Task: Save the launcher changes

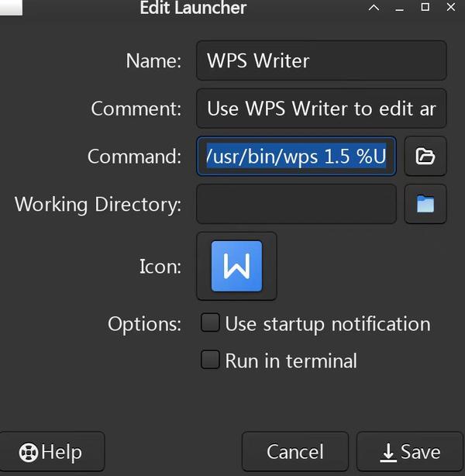Action: click(410, 452)
